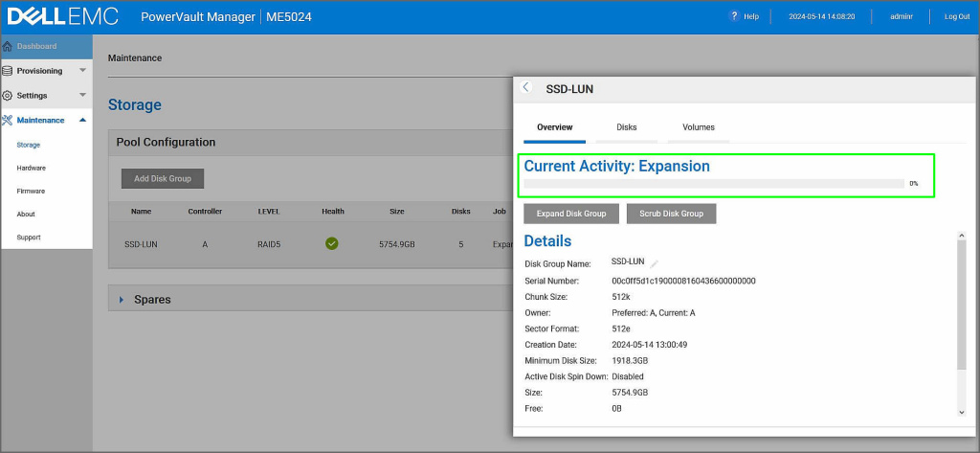
Task: Click the Settings gear icon
Action: (8, 96)
